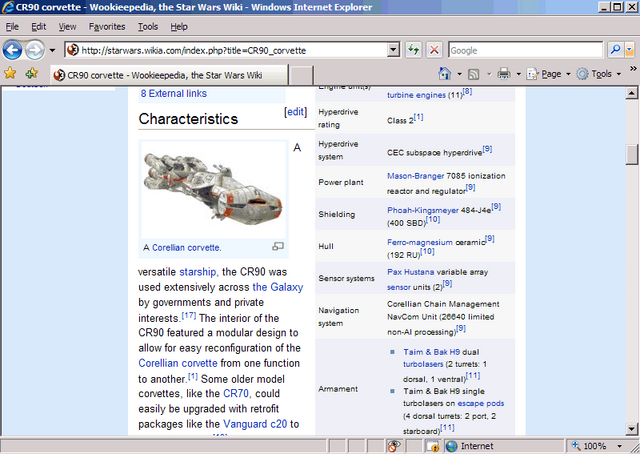Viewport: 640px width, 454px height.
Task: Expand the address bar history dropdown
Action: click(x=393, y=50)
